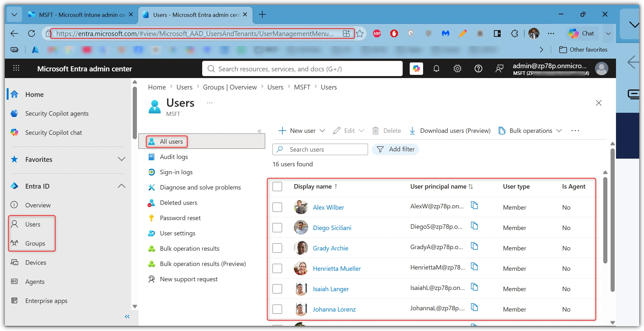Copy Johanna Lorenz's user principal name
Viewport: 644px width, 331px height.
474,307
